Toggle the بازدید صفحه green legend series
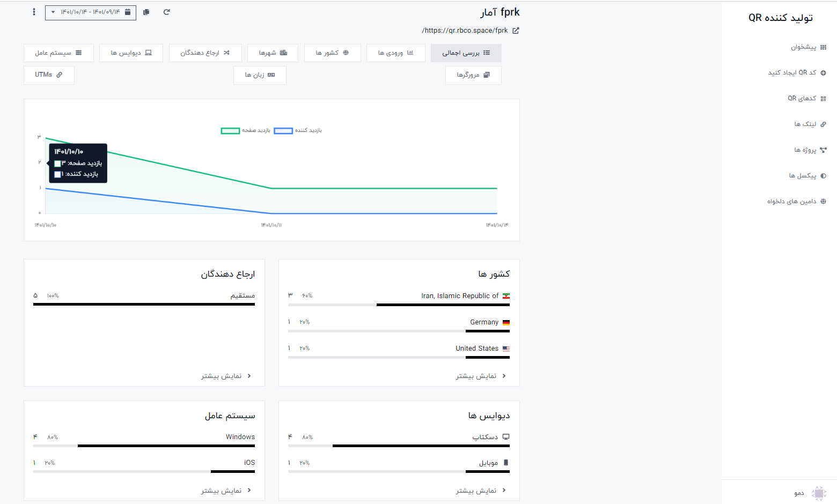This screenshot has width=837, height=504. [230, 131]
